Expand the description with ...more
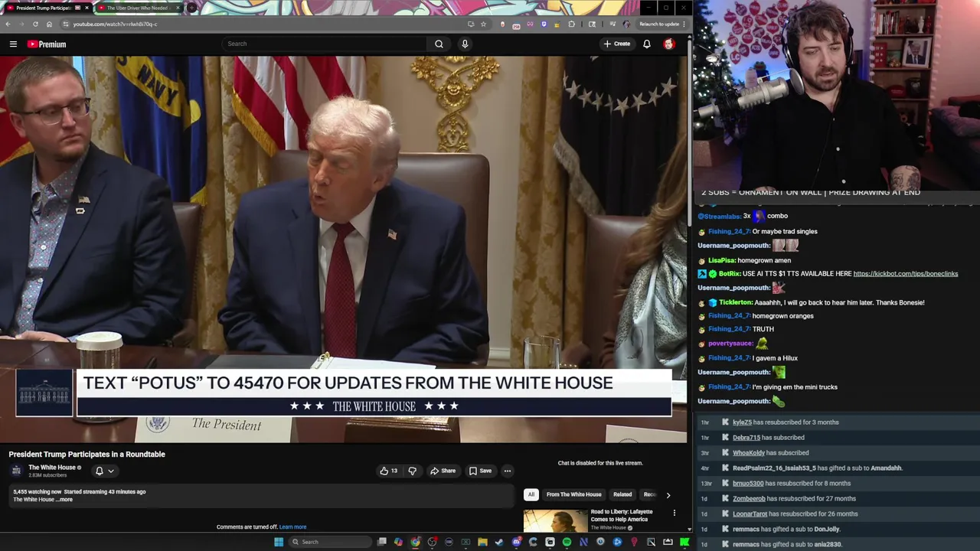This screenshot has height=551, width=980. 65,500
